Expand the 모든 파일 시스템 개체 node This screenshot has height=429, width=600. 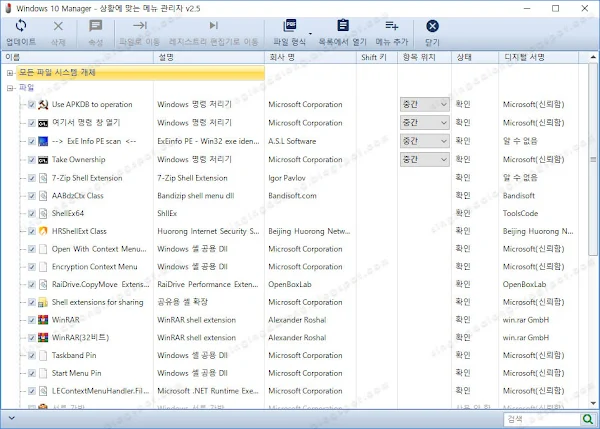10,73
